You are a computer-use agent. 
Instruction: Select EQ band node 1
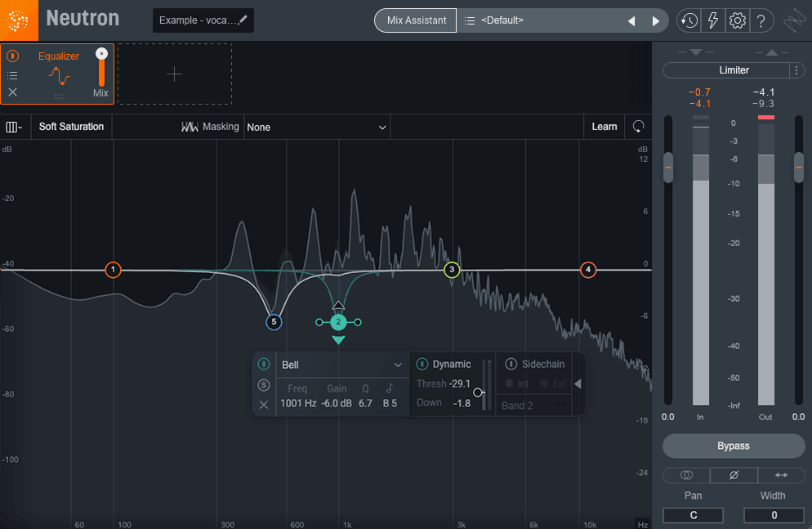113,270
